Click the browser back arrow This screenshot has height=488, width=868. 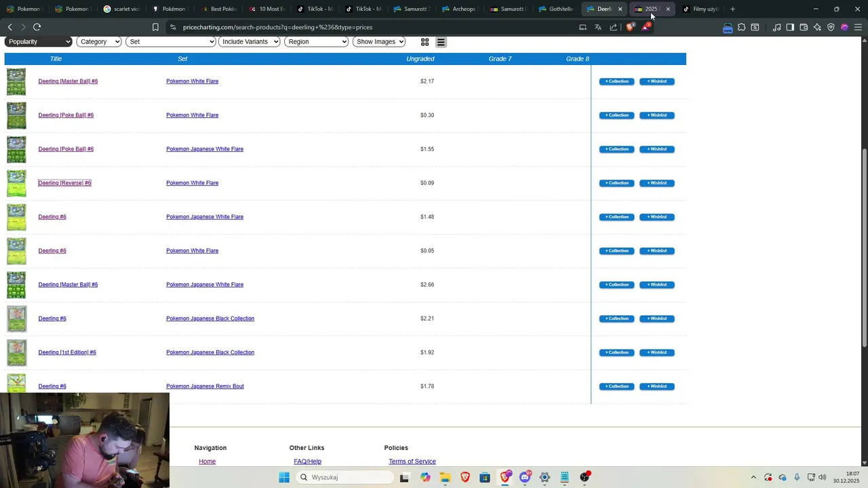pyautogui.click(x=10, y=27)
